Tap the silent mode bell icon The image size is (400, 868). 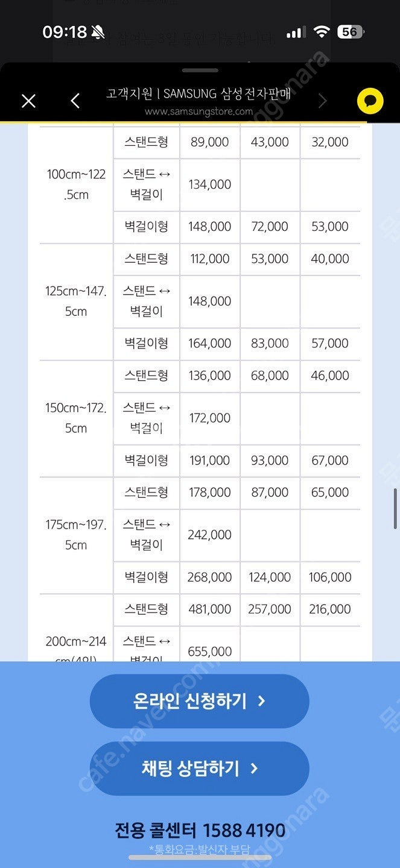point(97,32)
